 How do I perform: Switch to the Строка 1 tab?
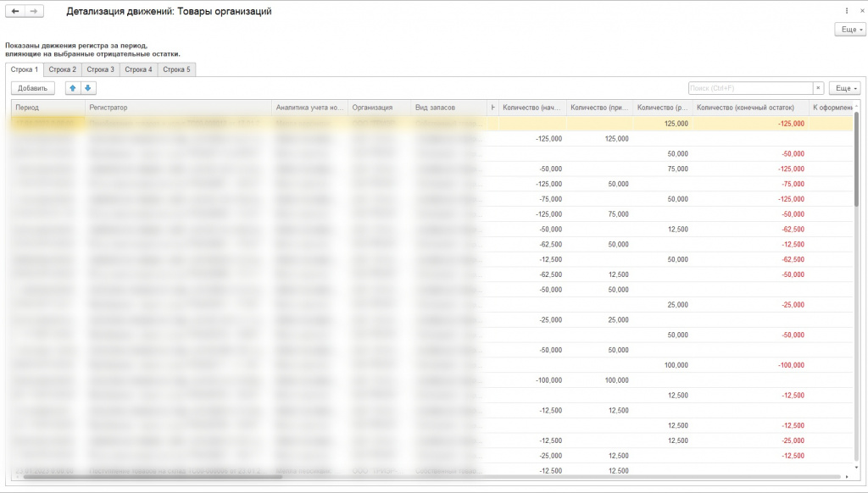[x=25, y=69]
